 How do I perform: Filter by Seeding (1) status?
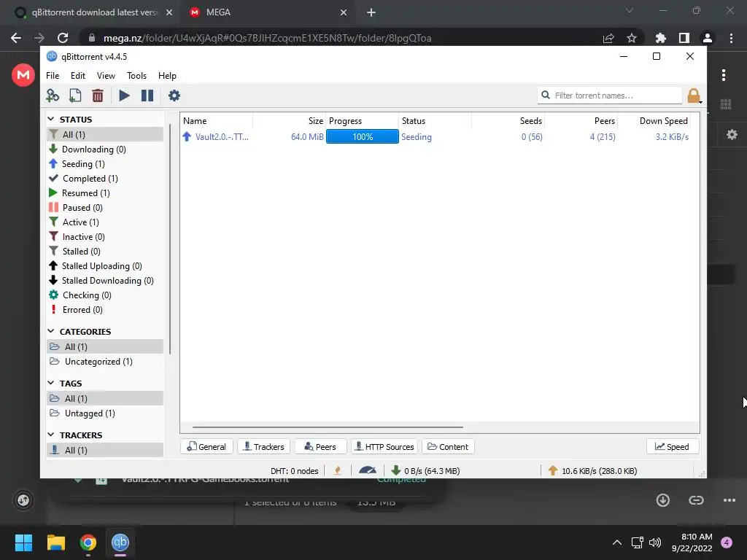tap(105, 164)
